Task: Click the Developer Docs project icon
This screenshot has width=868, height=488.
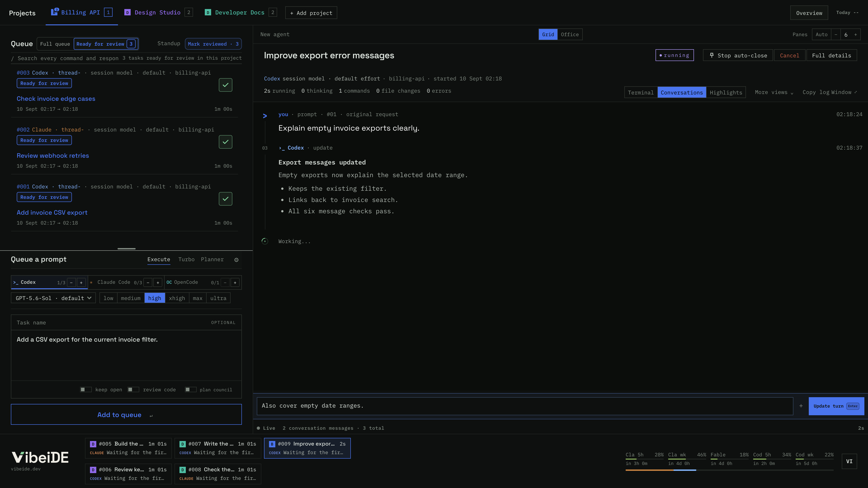Action: pyautogui.click(x=208, y=13)
